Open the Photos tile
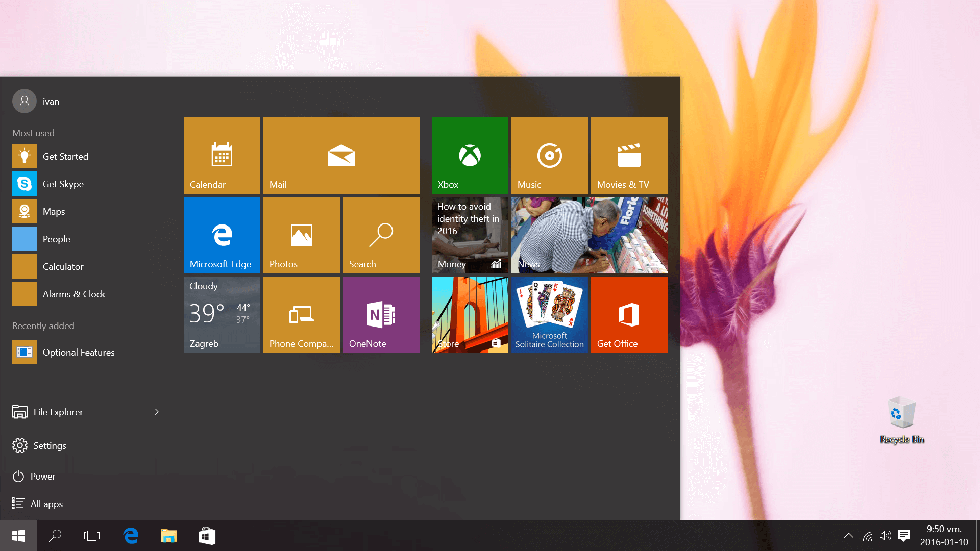 [x=301, y=235]
